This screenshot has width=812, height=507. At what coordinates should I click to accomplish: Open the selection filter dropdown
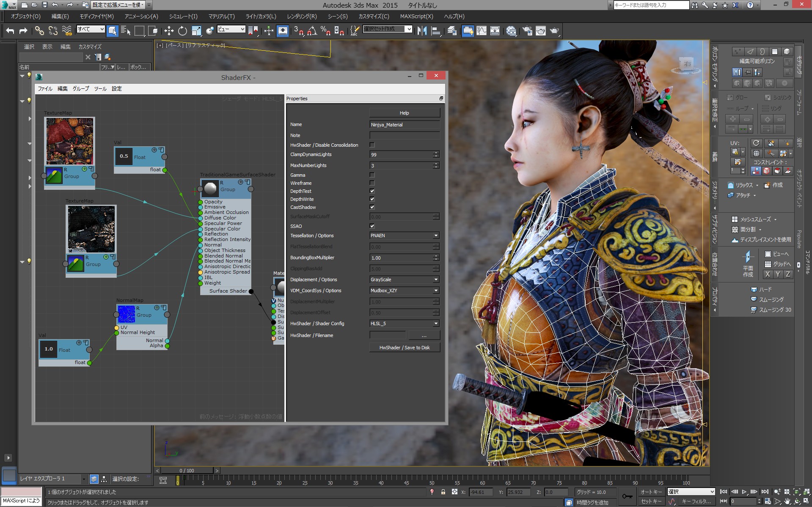pos(91,29)
